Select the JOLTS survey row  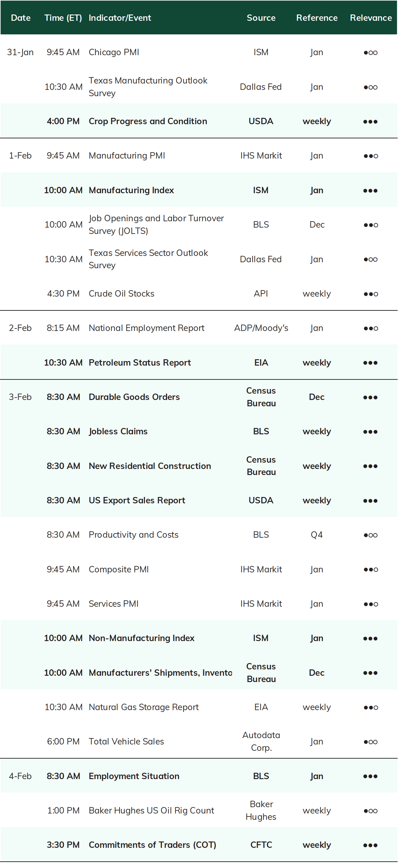point(199,225)
